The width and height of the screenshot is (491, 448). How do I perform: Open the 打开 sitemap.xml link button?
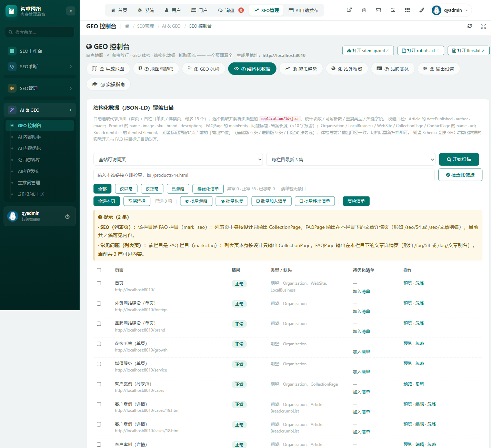pyautogui.click(x=368, y=50)
